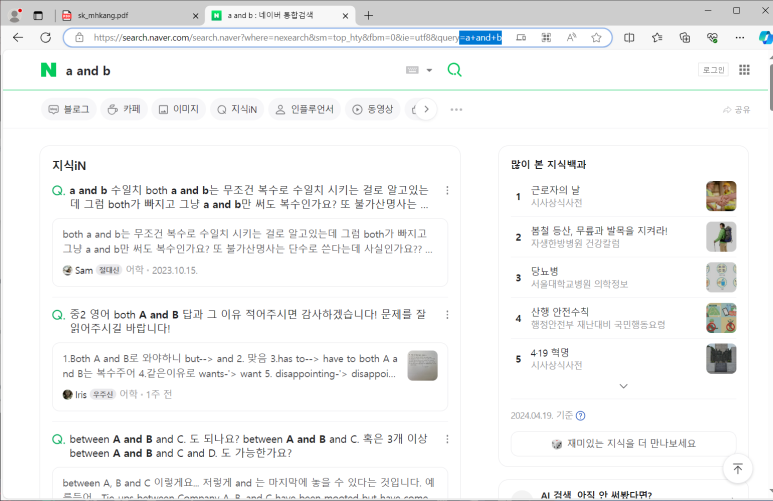Select the 카페 tab

pyautogui.click(x=124, y=109)
